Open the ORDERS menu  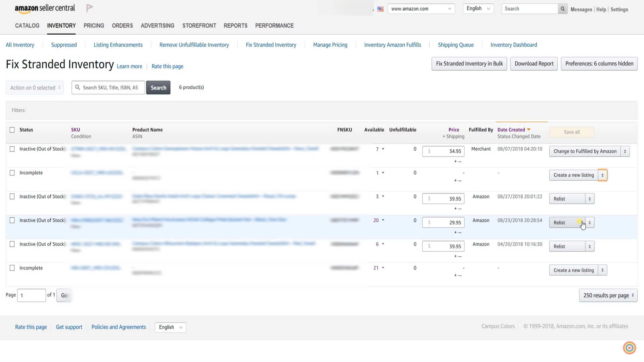(x=122, y=26)
